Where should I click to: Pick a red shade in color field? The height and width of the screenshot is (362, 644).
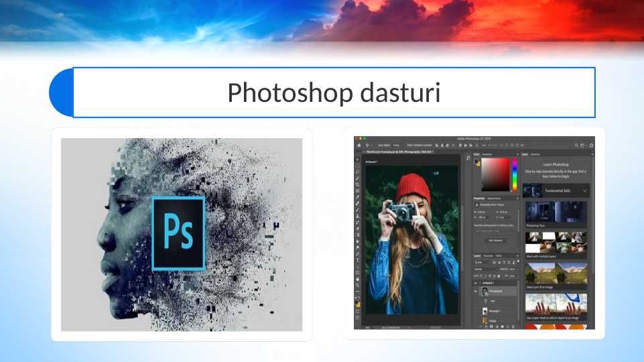coord(495,174)
